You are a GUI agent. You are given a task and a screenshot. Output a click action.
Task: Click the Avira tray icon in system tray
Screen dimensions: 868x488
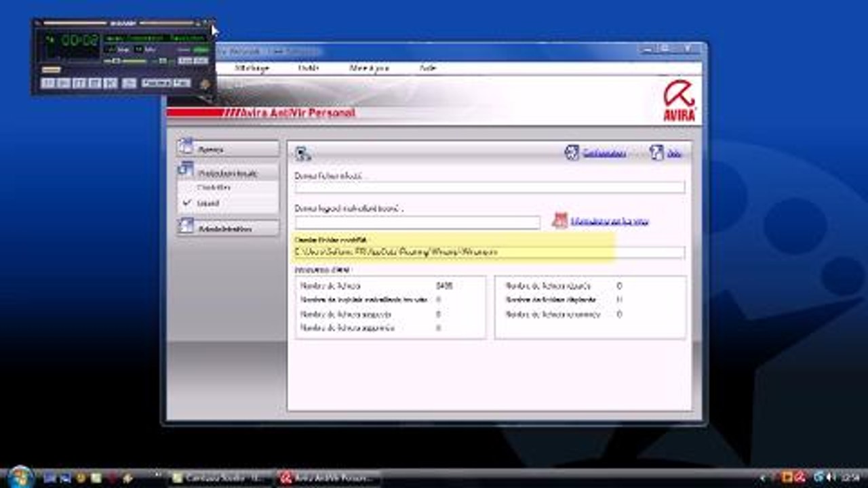click(800, 477)
